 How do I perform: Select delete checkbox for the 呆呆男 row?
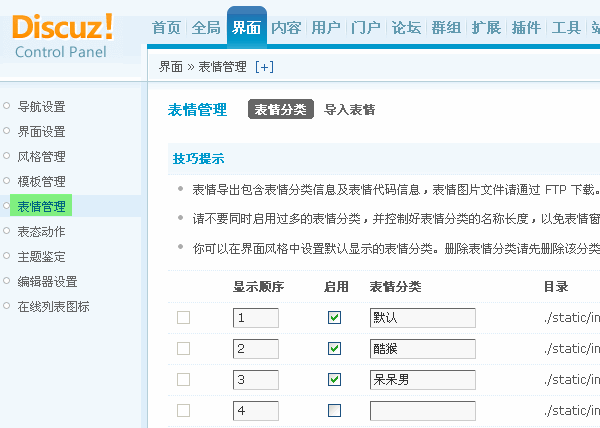click(x=183, y=380)
